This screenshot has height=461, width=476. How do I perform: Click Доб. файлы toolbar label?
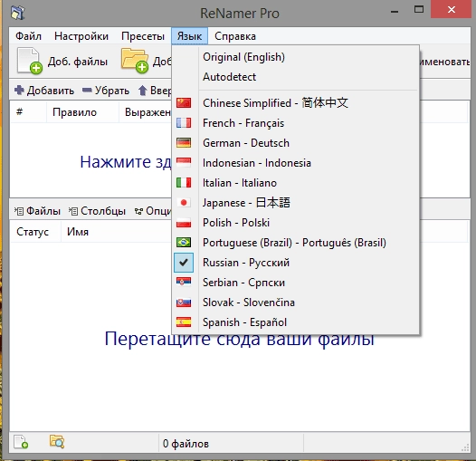click(78, 62)
